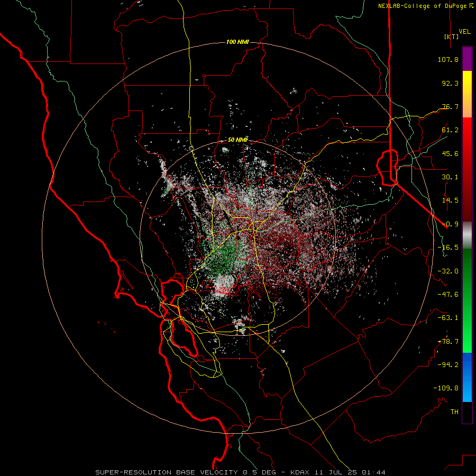Click the blue color bar segment
This screenshot has width=476, height=476.
point(467,377)
